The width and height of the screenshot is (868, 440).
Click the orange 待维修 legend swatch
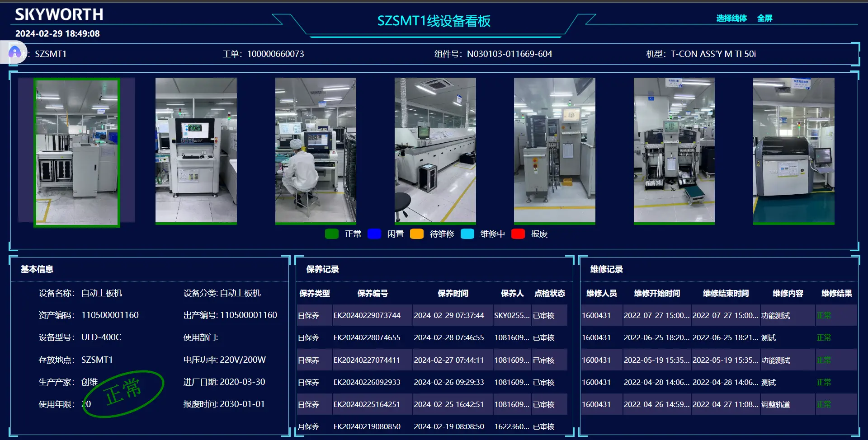tap(416, 234)
